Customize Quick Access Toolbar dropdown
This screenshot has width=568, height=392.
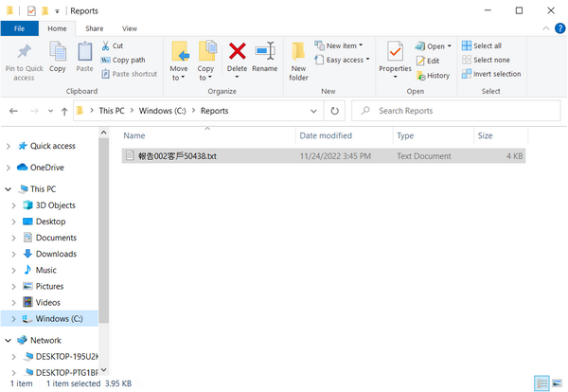(x=57, y=11)
